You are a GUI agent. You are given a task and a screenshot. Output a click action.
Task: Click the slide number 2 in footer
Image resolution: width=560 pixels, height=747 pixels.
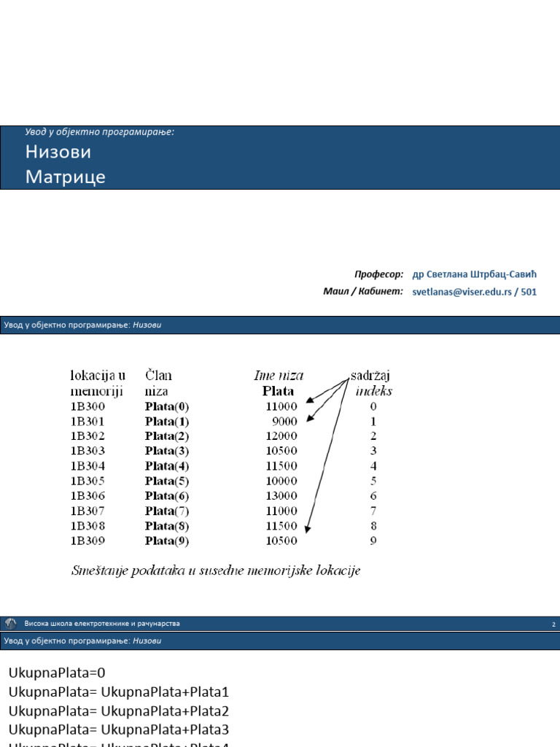pyautogui.click(x=553, y=624)
